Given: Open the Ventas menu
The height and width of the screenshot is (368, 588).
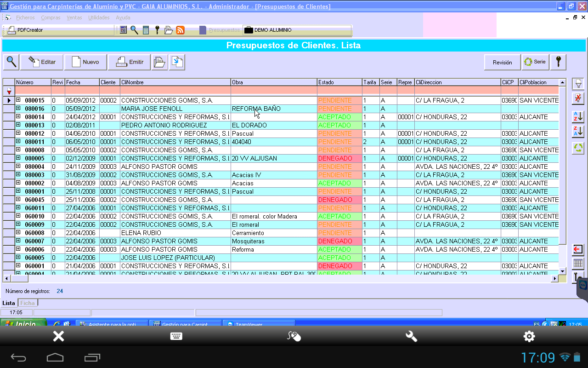Looking at the screenshot, I should [x=74, y=17].
